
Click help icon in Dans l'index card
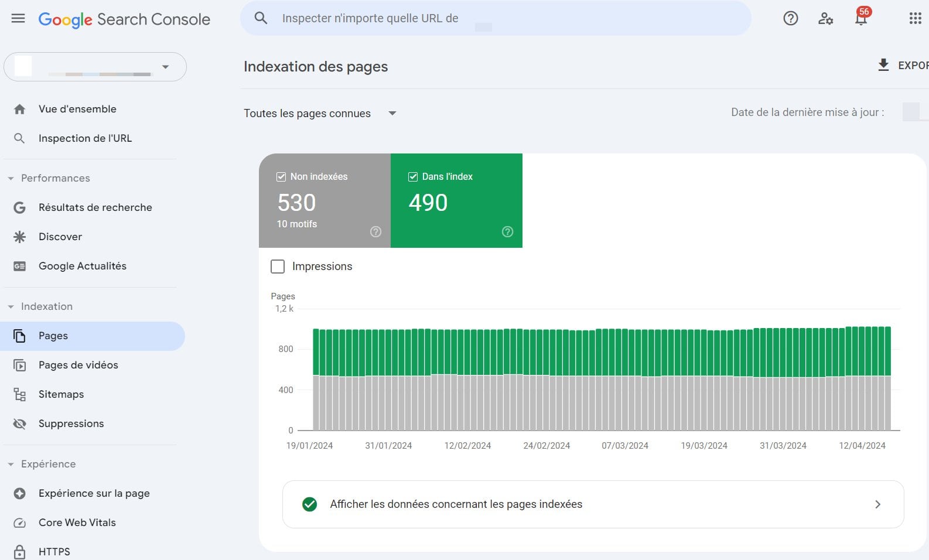point(508,232)
